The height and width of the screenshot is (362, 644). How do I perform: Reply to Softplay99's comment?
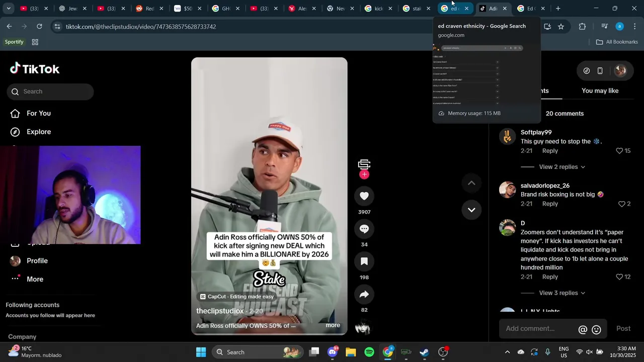pos(550,151)
